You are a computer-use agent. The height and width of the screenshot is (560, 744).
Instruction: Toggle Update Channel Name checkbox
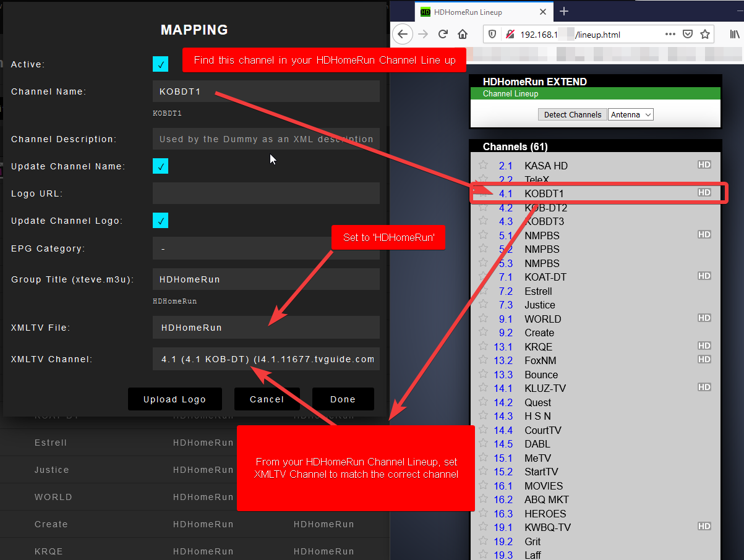(160, 166)
